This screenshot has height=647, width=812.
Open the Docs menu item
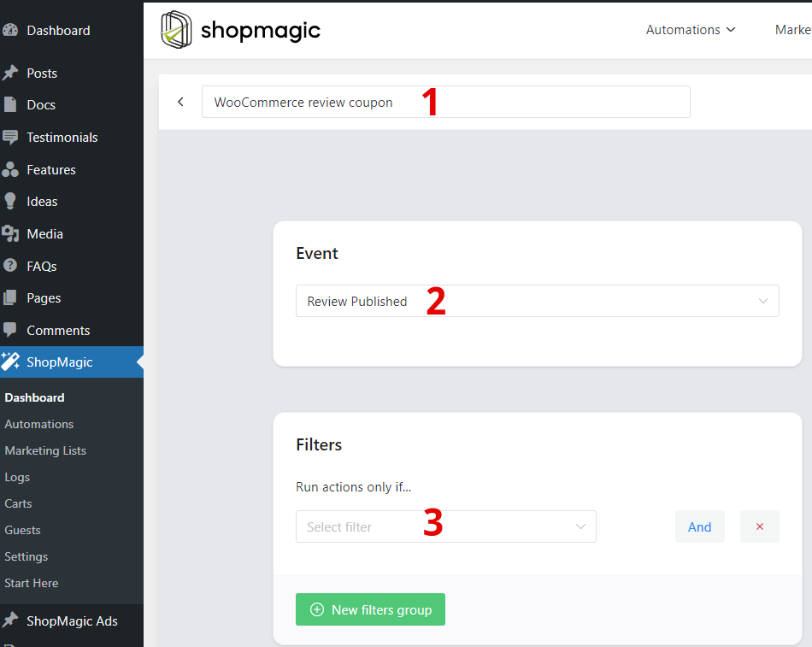click(x=72, y=104)
